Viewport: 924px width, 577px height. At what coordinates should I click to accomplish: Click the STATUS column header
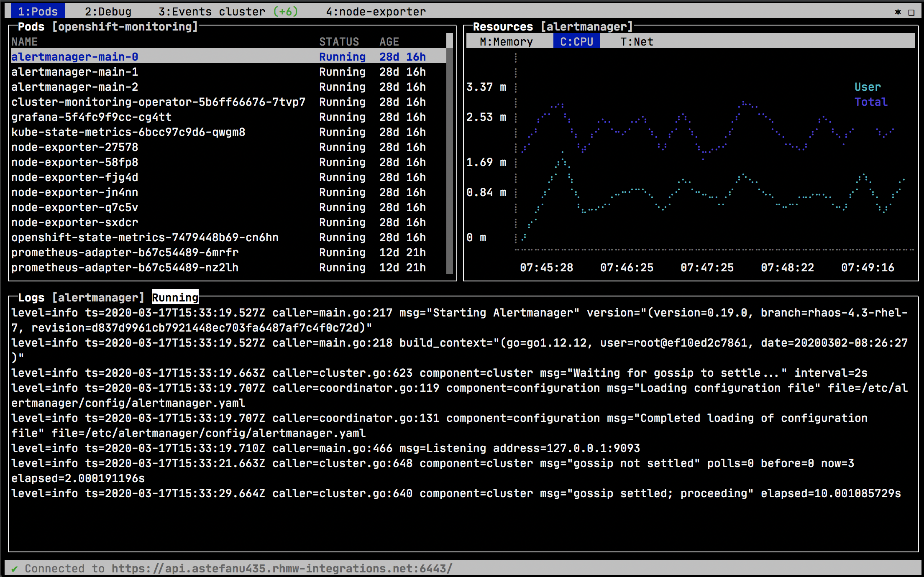(339, 41)
